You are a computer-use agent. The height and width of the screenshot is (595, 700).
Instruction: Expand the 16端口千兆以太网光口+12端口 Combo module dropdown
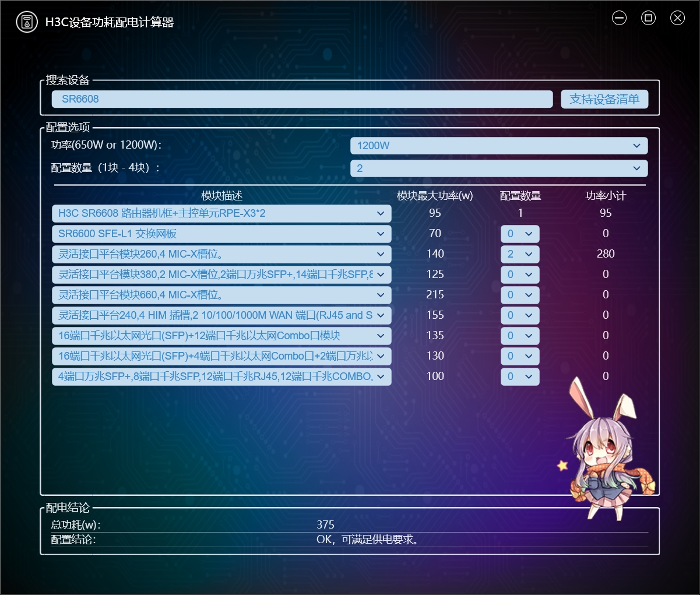tap(221, 336)
